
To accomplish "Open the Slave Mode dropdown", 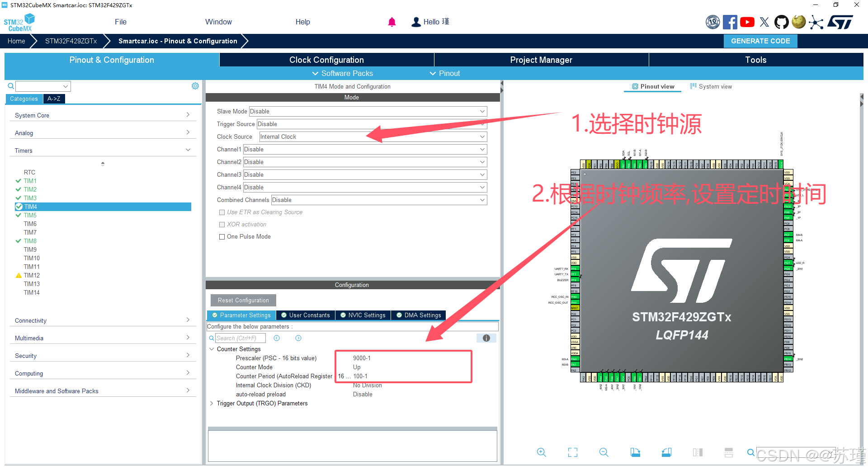I will pyautogui.click(x=368, y=111).
